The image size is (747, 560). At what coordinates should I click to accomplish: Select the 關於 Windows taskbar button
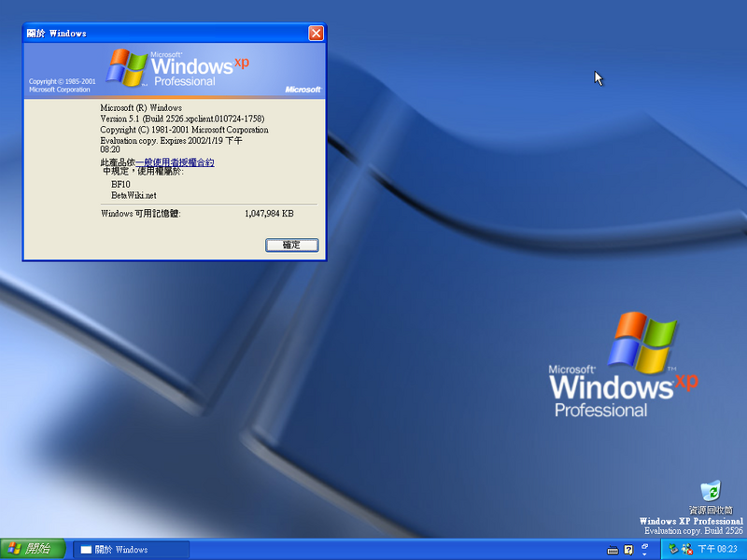(x=132, y=550)
